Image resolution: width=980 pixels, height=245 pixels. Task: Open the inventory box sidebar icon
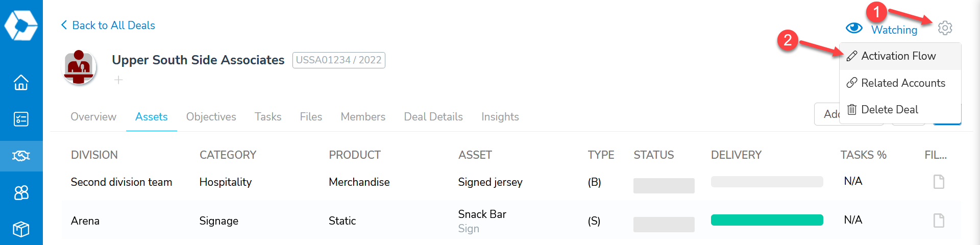click(21, 229)
